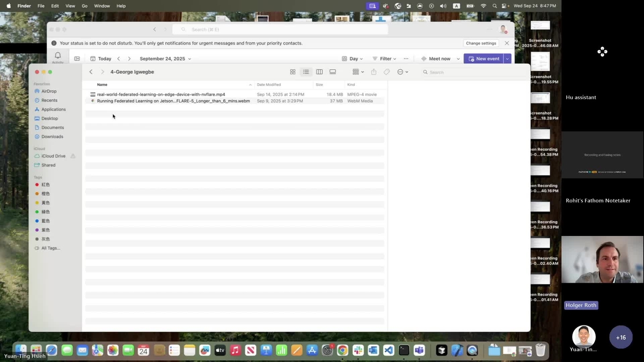Open Teams calendar more options ellipsis

point(406,59)
